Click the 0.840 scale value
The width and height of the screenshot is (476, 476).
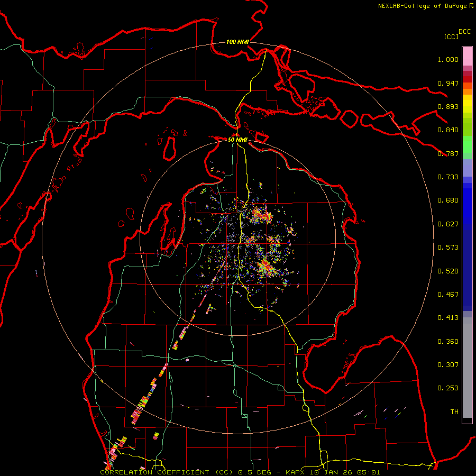click(x=448, y=130)
